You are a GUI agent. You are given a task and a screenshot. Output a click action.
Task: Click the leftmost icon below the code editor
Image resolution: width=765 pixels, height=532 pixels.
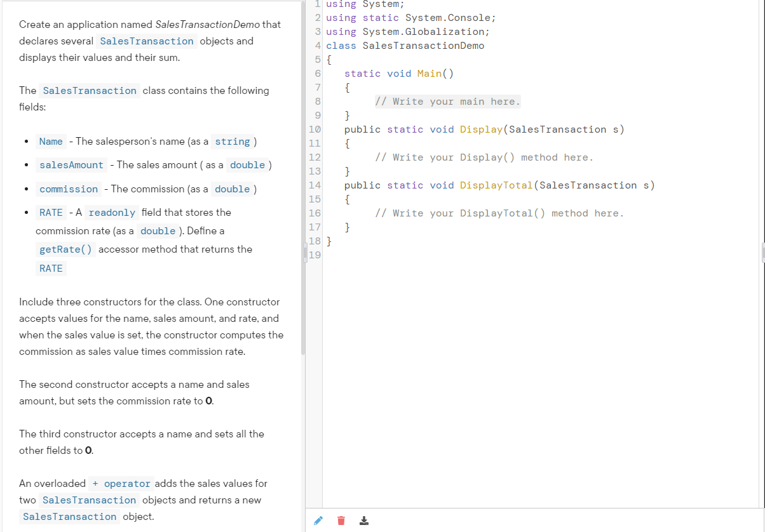click(x=318, y=520)
